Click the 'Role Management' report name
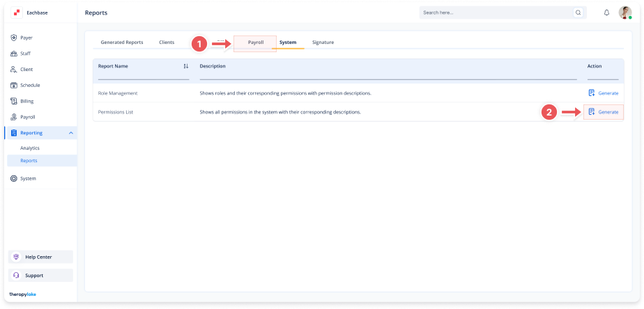The image size is (644, 309). tap(118, 93)
